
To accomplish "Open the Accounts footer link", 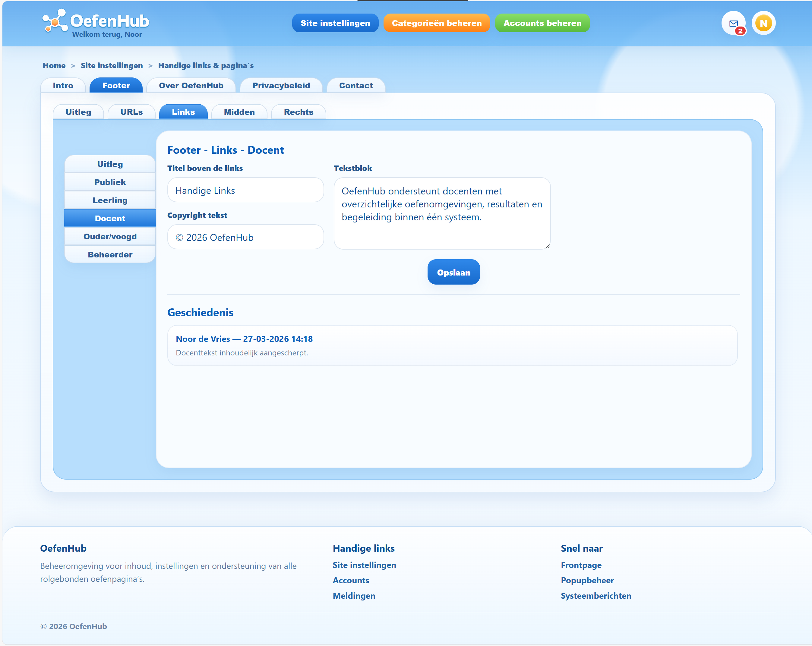I will (x=351, y=581).
